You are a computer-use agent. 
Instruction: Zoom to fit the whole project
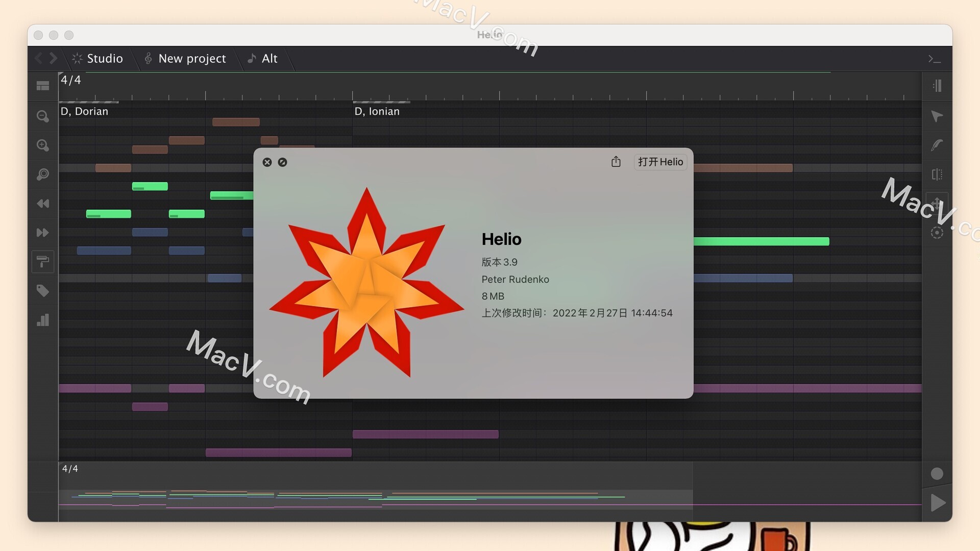(x=43, y=174)
